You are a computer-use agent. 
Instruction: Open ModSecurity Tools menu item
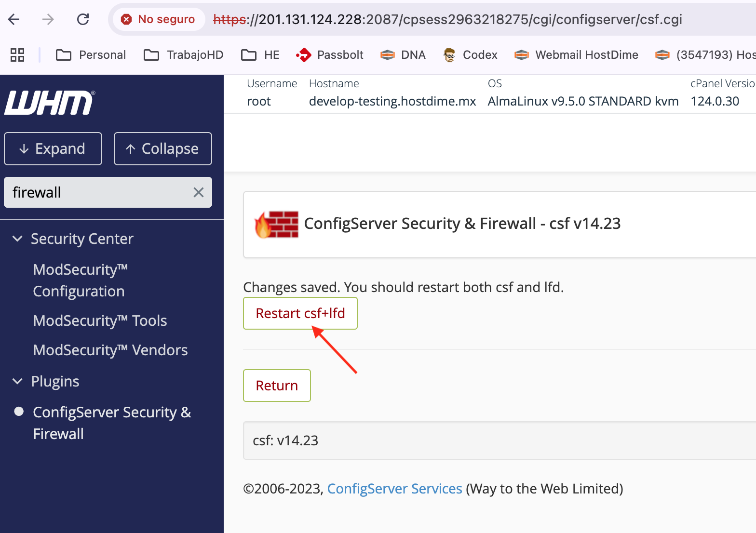click(100, 320)
